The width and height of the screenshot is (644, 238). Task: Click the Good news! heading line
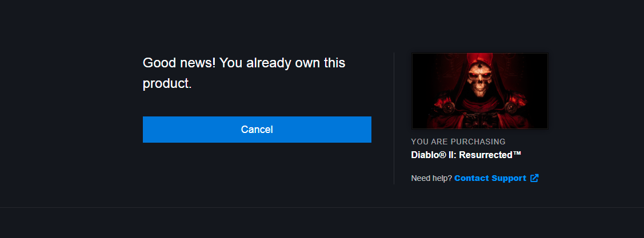244,63
